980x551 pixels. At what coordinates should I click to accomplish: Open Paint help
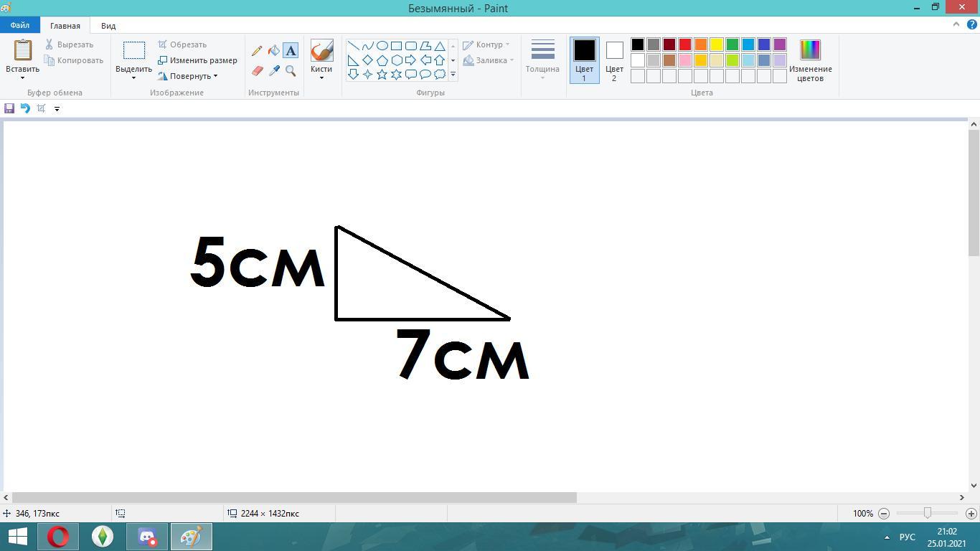[x=972, y=24]
